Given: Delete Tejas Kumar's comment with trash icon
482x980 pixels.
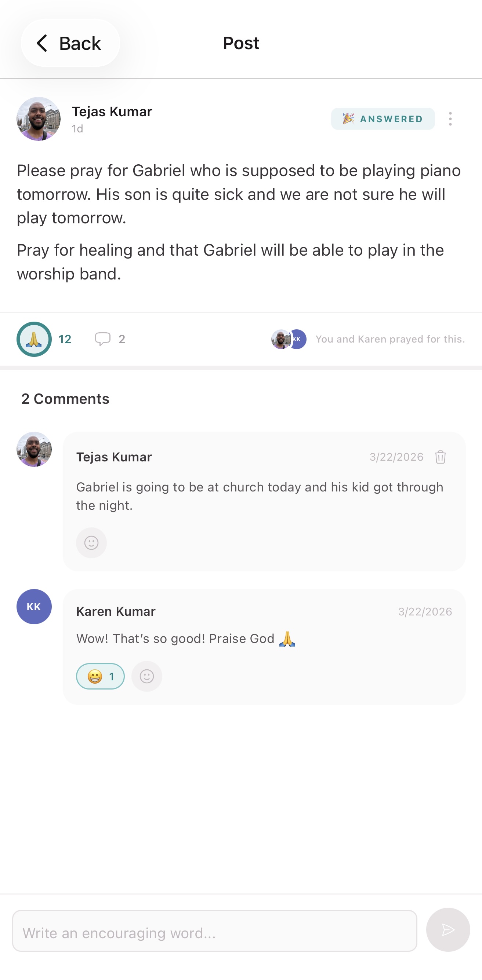Looking at the screenshot, I should (x=440, y=457).
